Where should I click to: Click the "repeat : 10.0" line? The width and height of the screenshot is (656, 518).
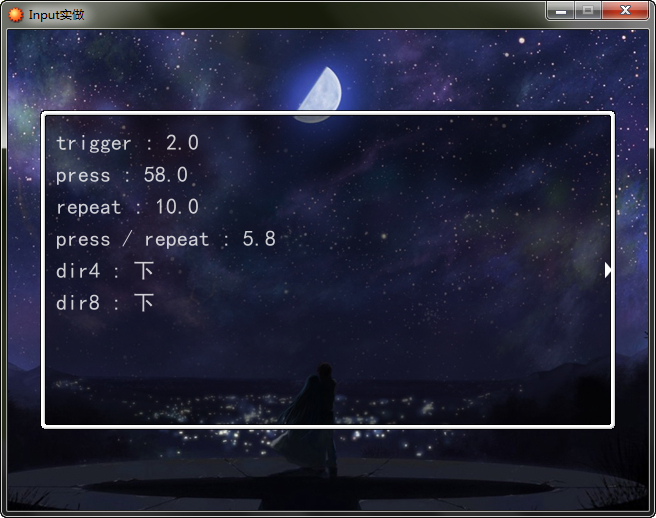coord(127,207)
